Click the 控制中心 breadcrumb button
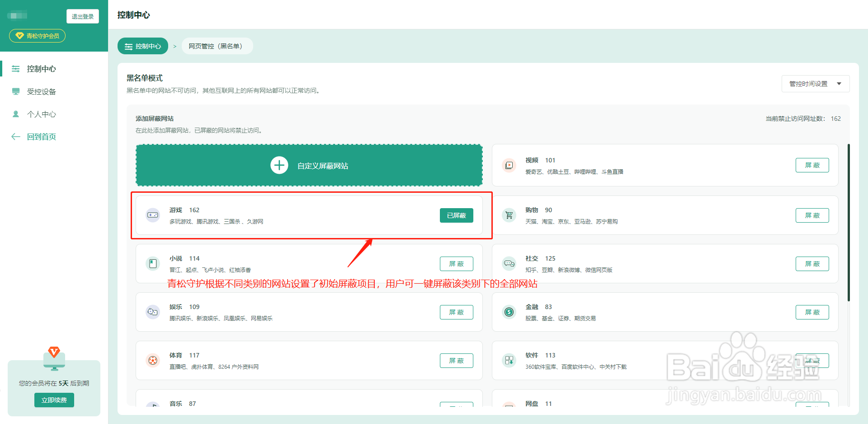Viewport: 868px width, 424px height. point(143,46)
